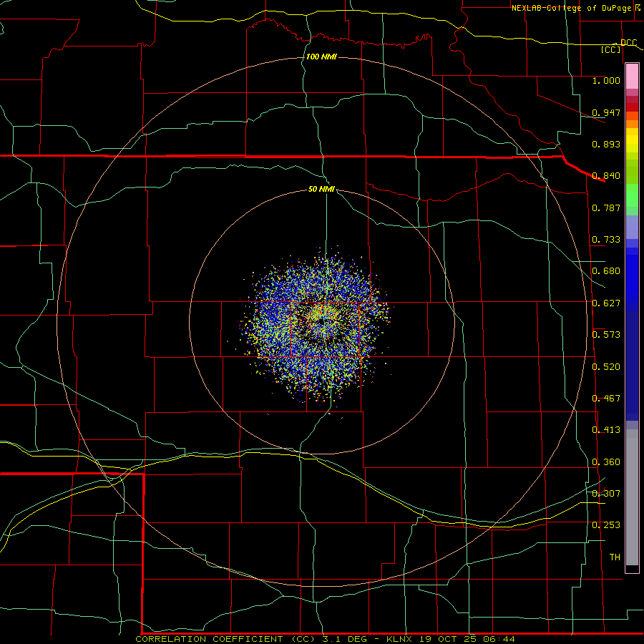Click the 06:44 timestamp
This screenshot has height=644, width=644.
point(499,639)
